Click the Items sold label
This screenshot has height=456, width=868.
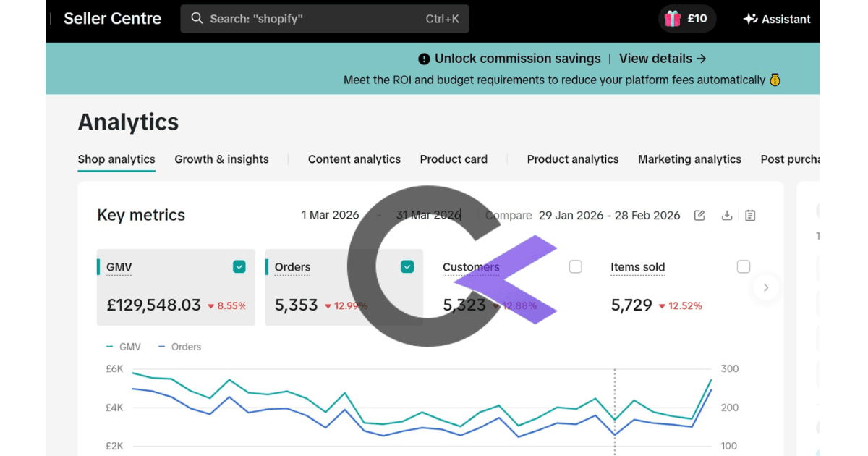point(637,267)
